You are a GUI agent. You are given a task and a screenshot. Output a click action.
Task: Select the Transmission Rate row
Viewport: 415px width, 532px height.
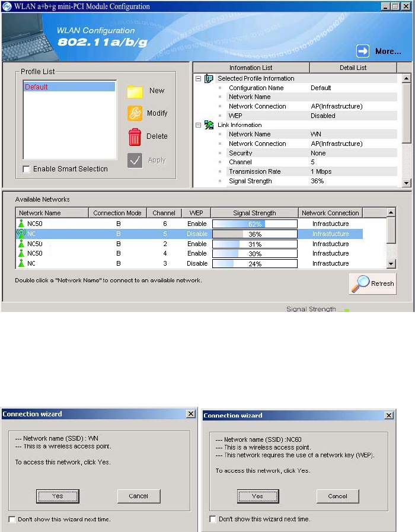pos(312,171)
